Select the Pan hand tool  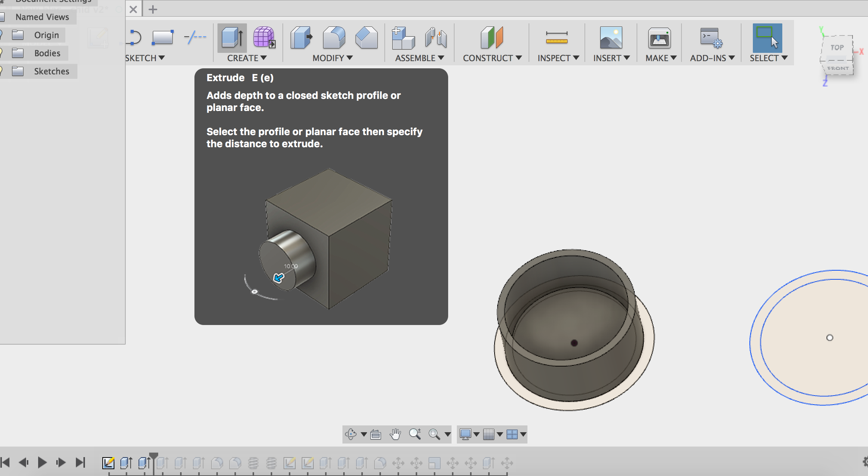(395, 434)
